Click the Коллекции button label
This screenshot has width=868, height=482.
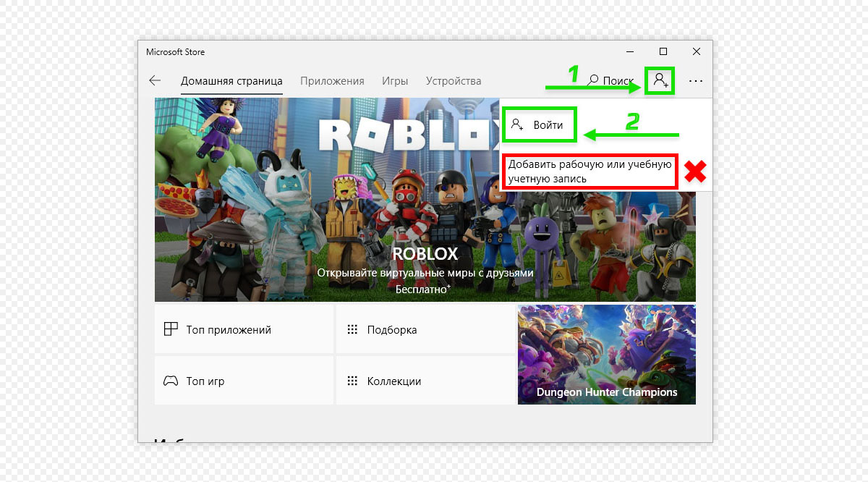[x=393, y=381]
